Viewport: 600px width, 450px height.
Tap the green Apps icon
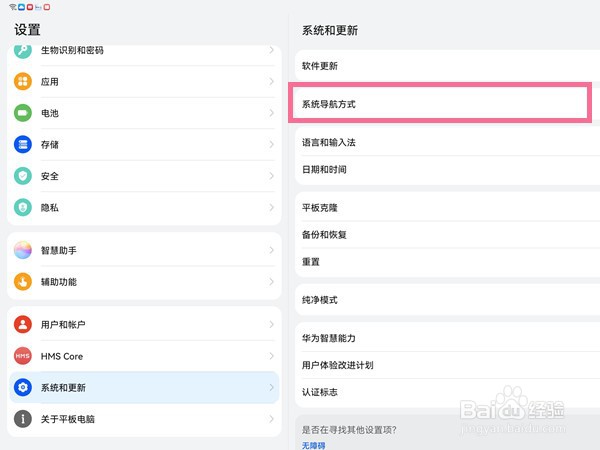click(x=23, y=82)
